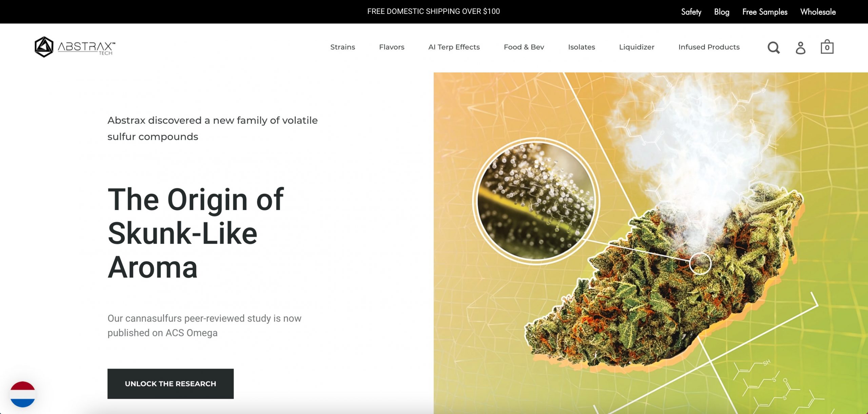Open the user account icon
This screenshot has width=868, height=414.
point(801,47)
